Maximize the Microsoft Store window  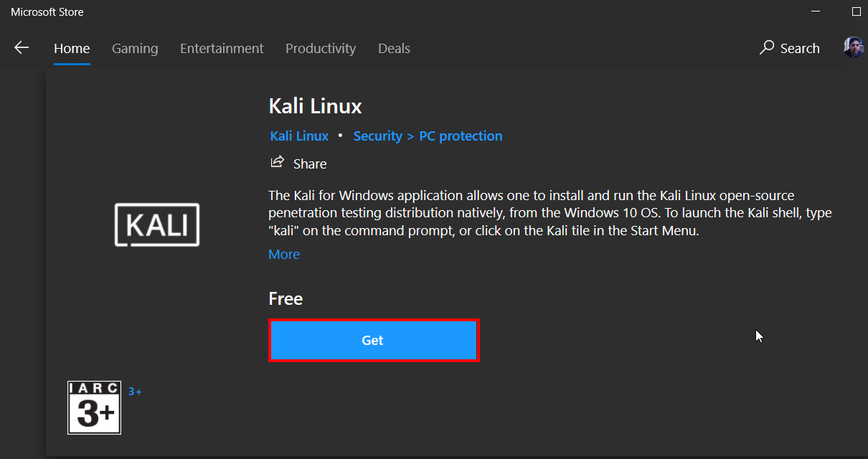(856, 12)
